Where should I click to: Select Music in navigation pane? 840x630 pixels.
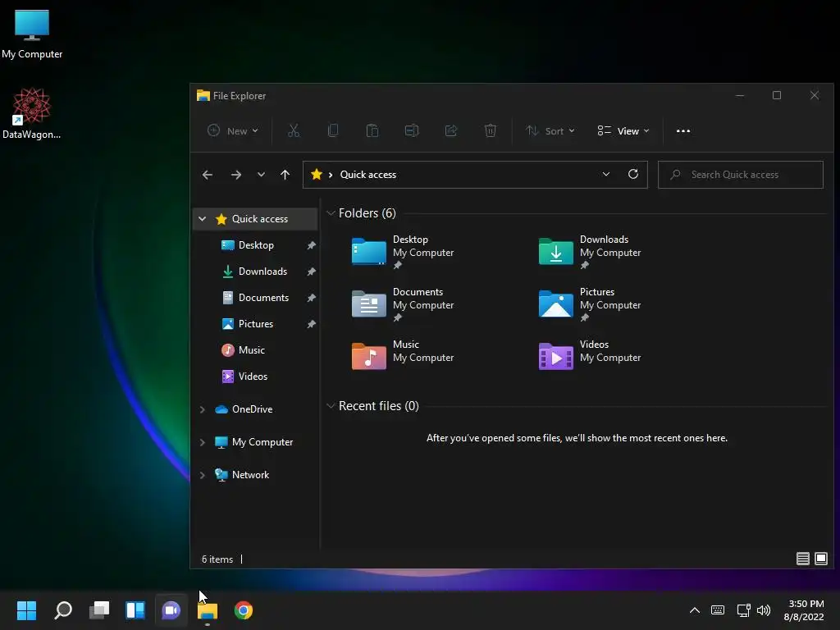click(x=251, y=349)
